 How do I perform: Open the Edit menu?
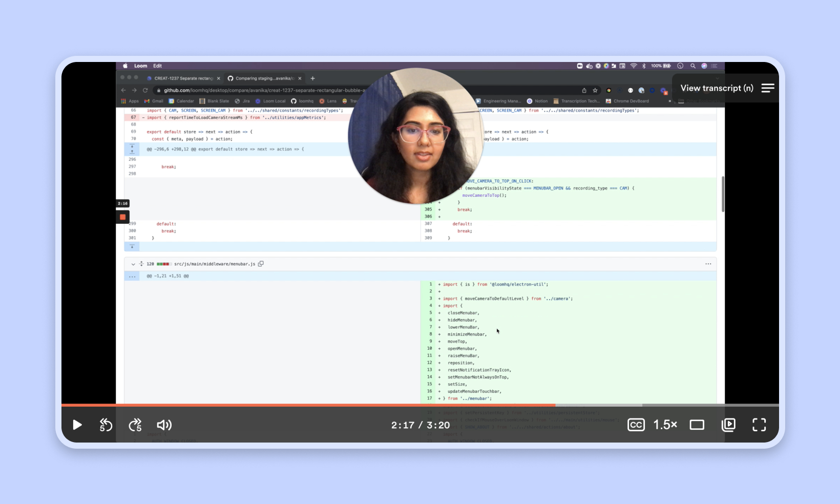(157, 66)
